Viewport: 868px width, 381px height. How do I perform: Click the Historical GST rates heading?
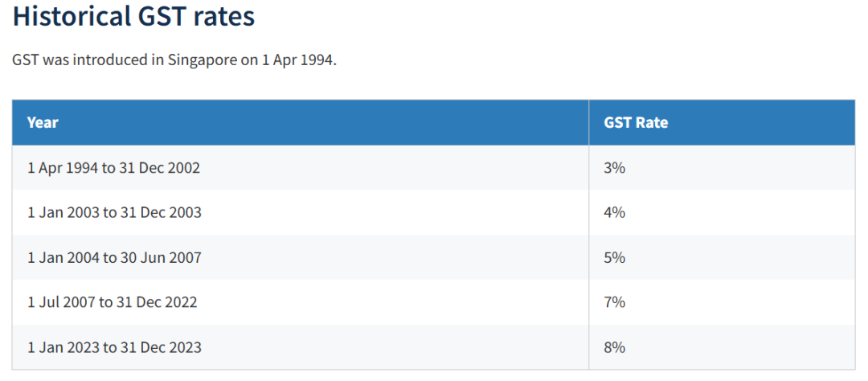coord(133,16)
